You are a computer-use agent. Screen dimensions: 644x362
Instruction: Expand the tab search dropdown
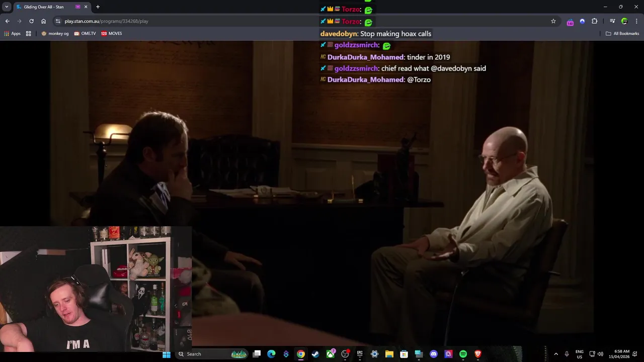(7, 7)
